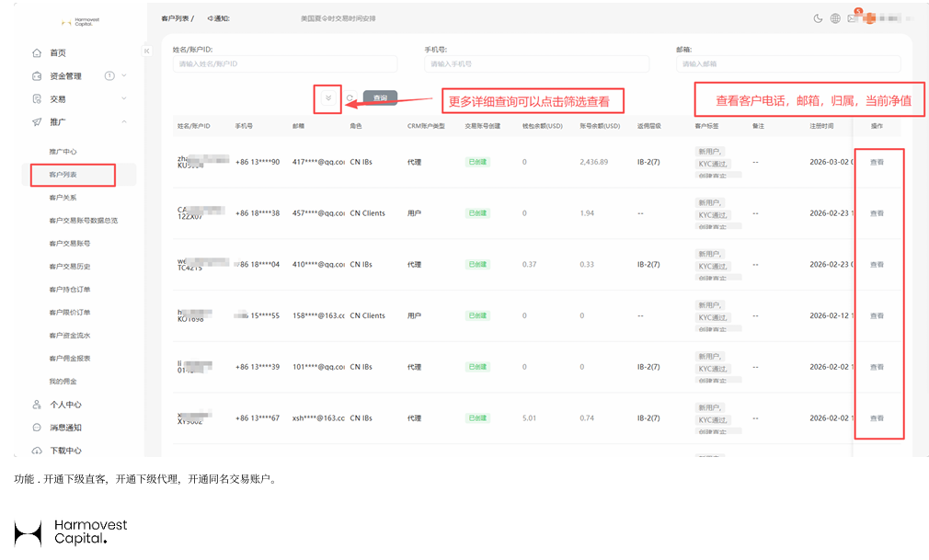Screen dimensions: 929x560
Task: Click the refresh reset icon beside 查询
Action: click(x=350, y=98)
